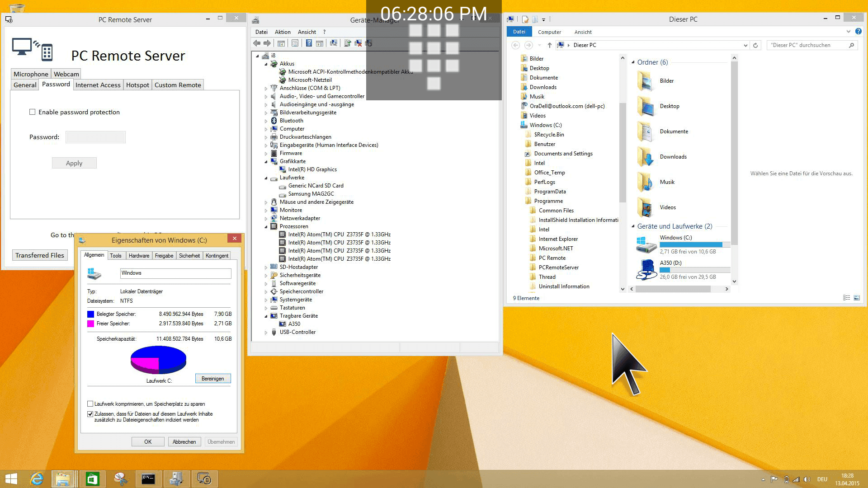Open the Ansicht menu in Geräte-Manager
Screen dimensions: 868x488
point(307,32)
